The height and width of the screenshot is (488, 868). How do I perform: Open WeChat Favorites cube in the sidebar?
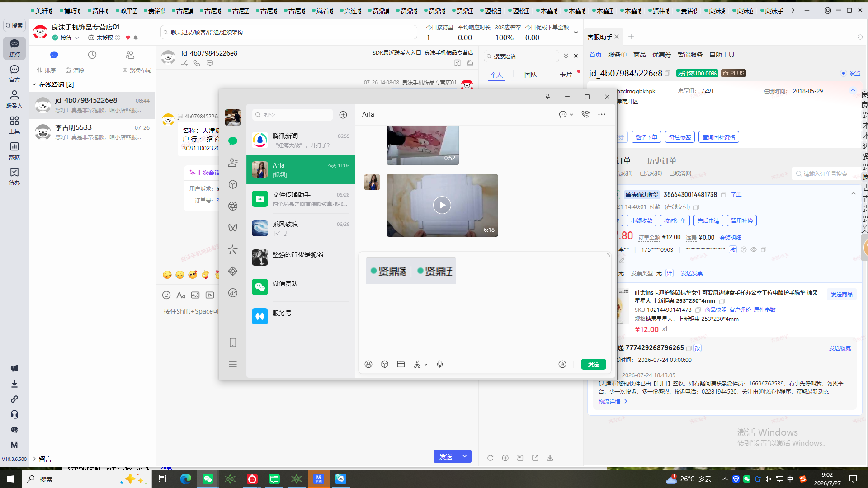[x=233, y=184]
